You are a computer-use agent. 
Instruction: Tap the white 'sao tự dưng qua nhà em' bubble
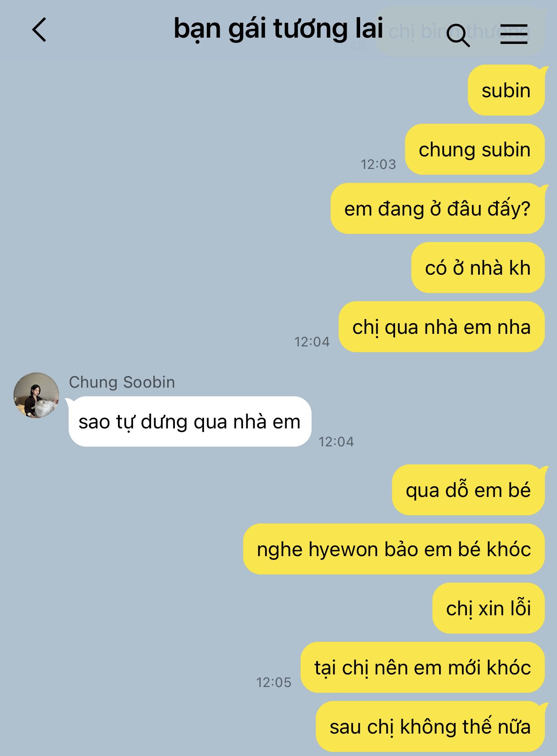tap(190, 421)
